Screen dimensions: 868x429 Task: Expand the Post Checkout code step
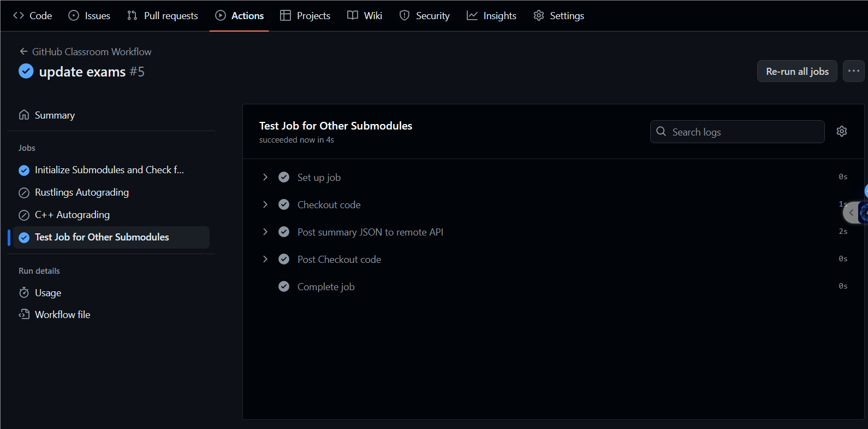(x=265, y=259)
